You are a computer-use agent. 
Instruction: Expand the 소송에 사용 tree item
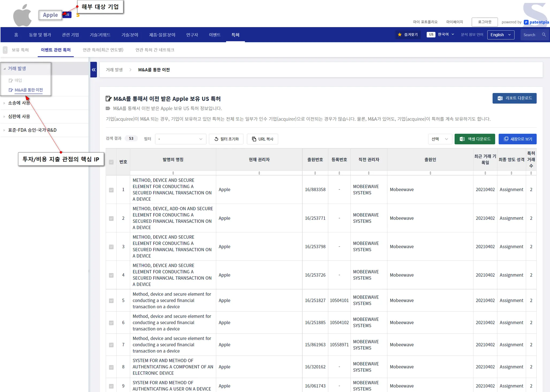(19, 103)
